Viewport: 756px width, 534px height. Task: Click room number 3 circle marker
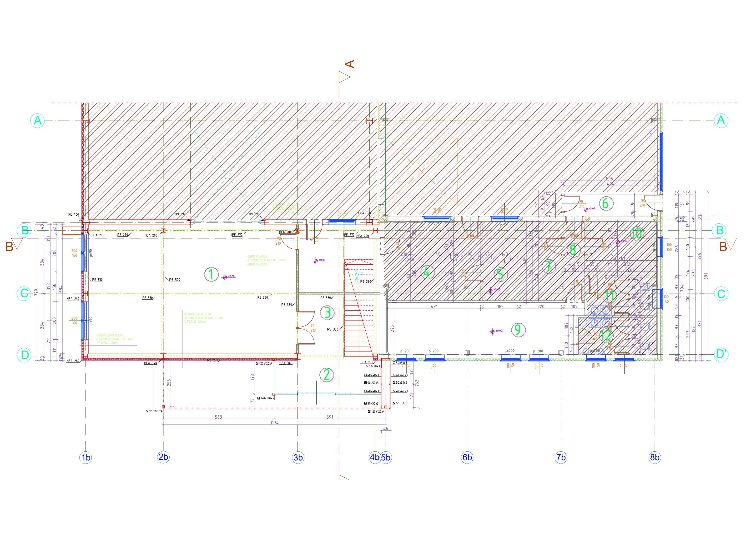(327, 312)
